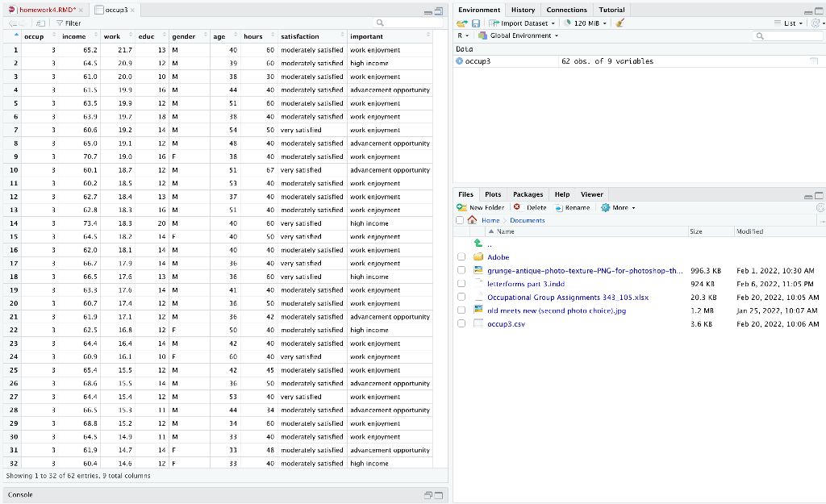Open the More dropdown in Files pane
The height and width of the screenshot is (504, 826).
[x=618, y=207]
